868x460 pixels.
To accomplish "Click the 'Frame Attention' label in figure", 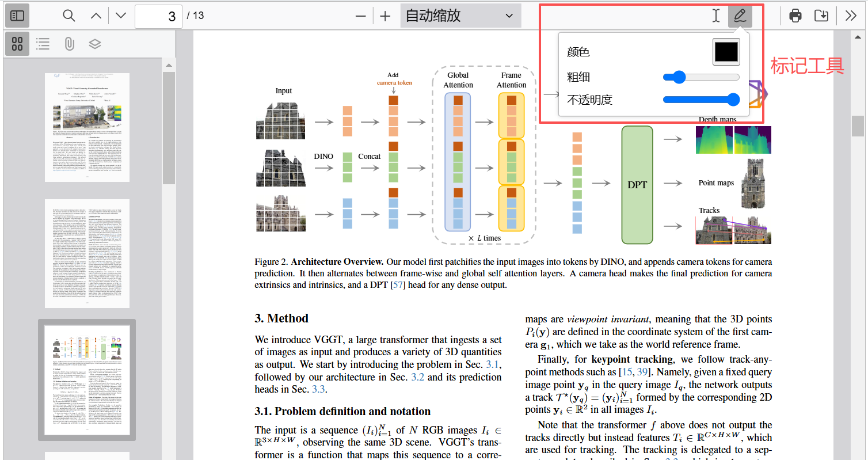I will [x=511, y=80].
